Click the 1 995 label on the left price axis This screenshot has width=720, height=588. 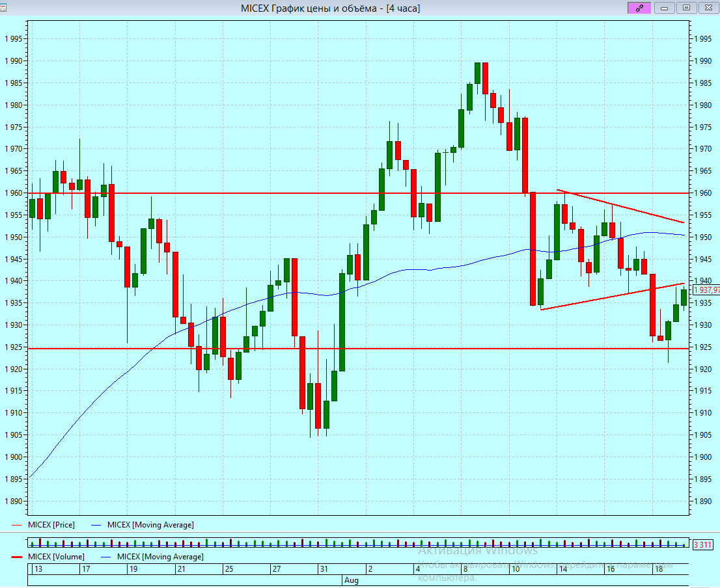14,39
